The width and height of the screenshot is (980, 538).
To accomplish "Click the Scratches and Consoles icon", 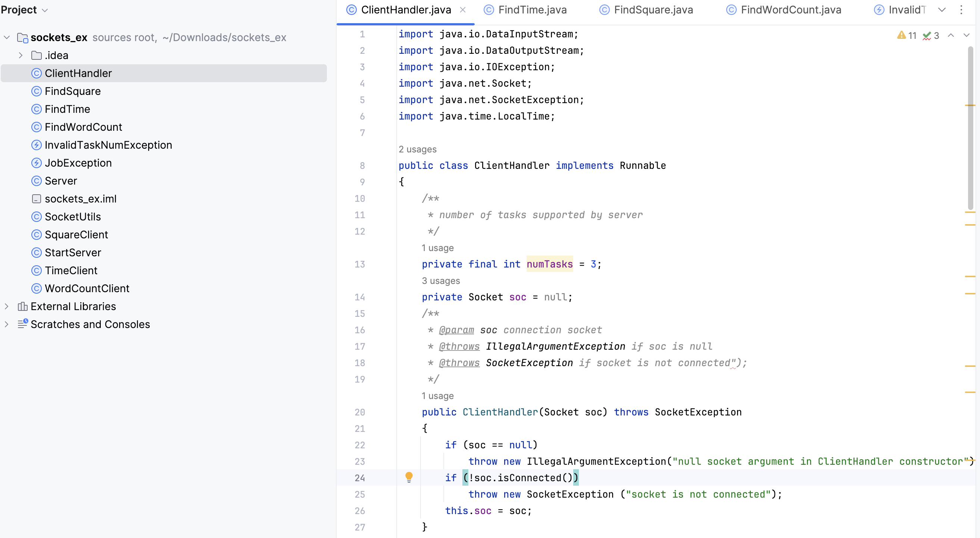I will pyautogui.click(x=23, y=324).
